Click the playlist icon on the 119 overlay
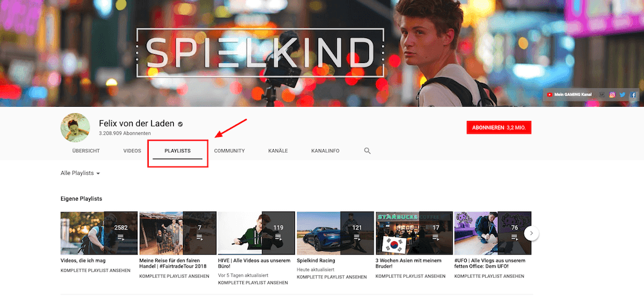644x299 pixels. click(278, 237)
